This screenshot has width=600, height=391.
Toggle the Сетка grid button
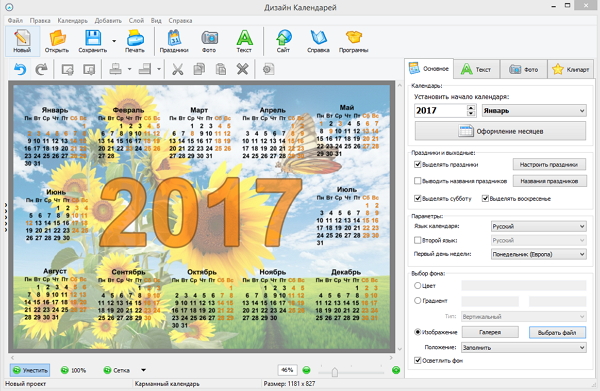117,370
